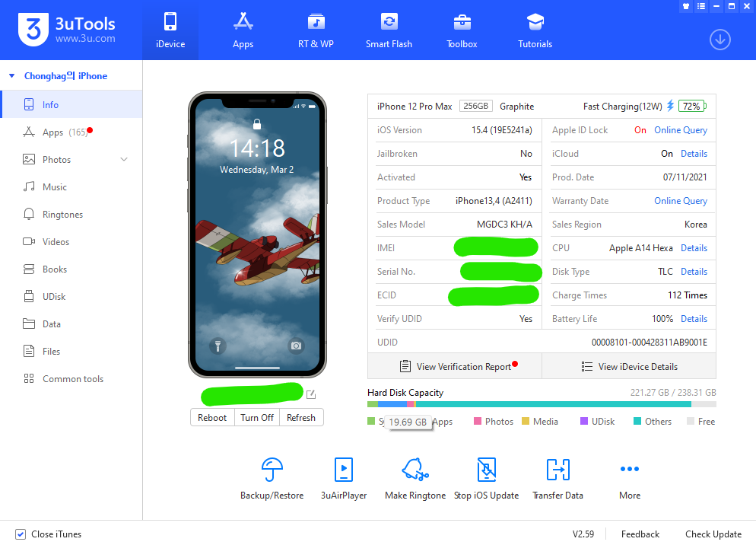Image resolution: width=756 pixels, height=545 pixels.
Task: Open the RT & WP tab
Action: 316,30
